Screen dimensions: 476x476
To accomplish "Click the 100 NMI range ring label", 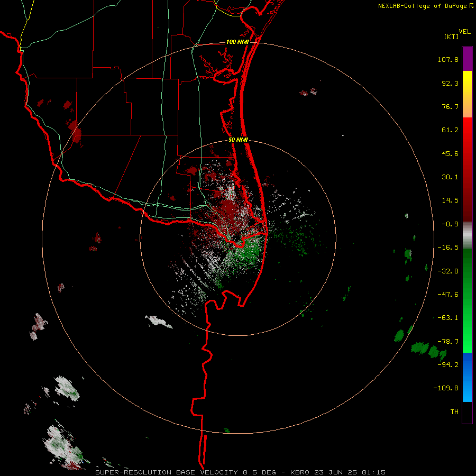I will (237, 42).
